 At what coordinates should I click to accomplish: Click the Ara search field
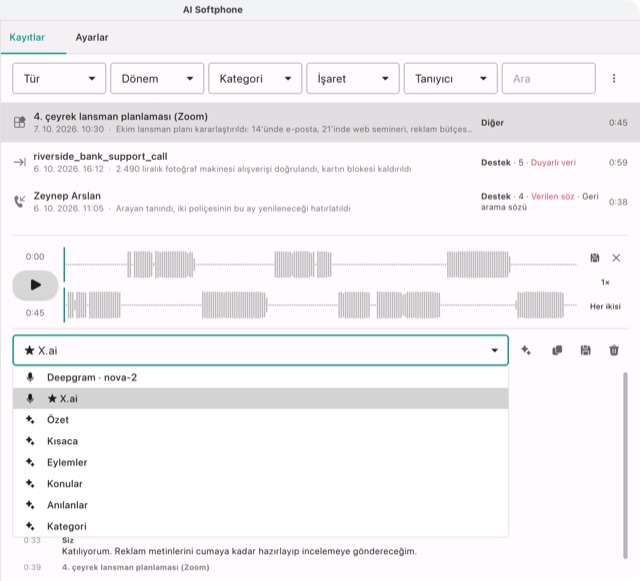tap(549, 78)
